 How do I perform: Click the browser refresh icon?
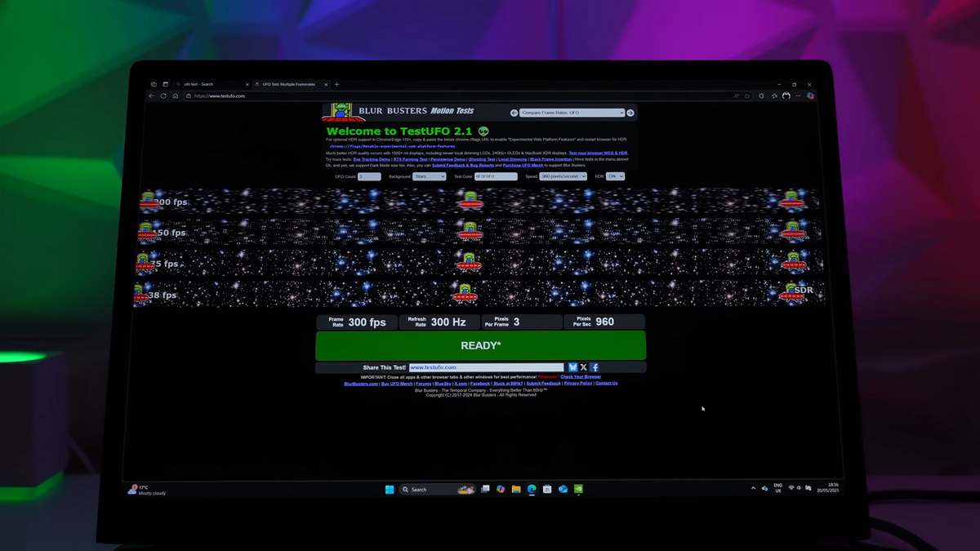coord(163,96)
